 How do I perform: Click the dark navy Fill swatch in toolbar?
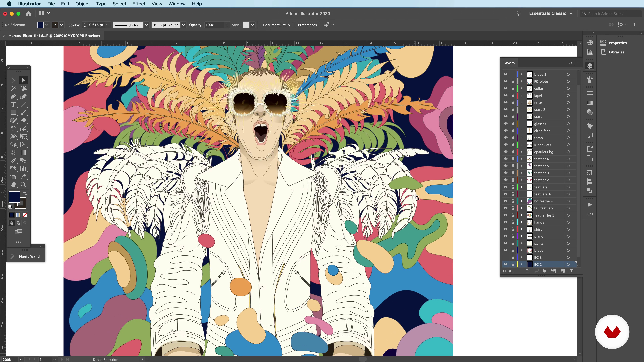[x=14, y=197]
